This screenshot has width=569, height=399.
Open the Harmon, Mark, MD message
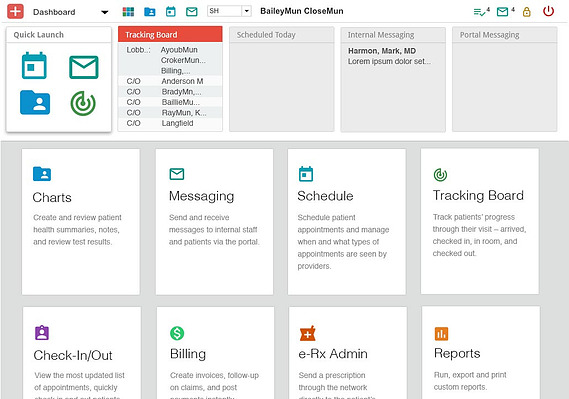pyautogui.click(x=389, y=56)
